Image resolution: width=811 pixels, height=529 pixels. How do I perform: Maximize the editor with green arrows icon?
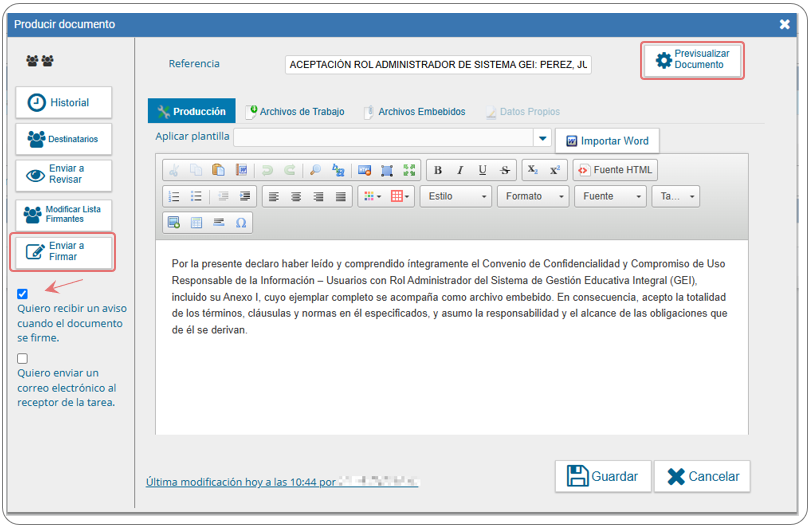pyautogui.click(x=409, y=170)
